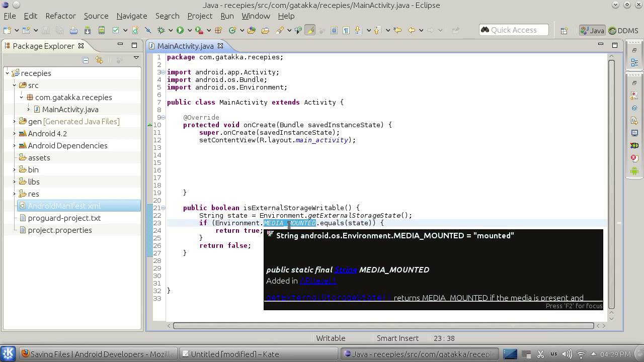Click the Show Whitespace Characters pilcrow icon
This screenshot has height=362, width=644.
[346, 30]
